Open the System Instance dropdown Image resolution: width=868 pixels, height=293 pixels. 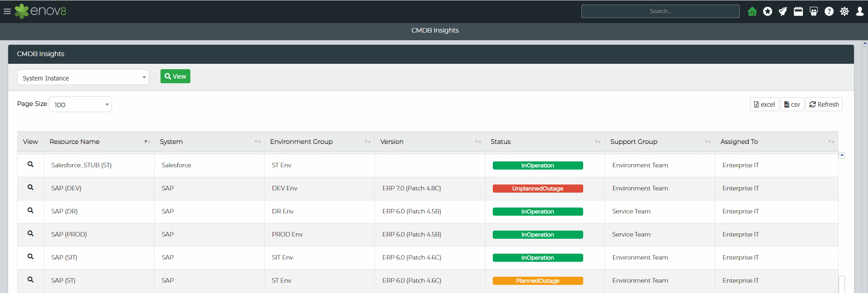pos(83,77)
